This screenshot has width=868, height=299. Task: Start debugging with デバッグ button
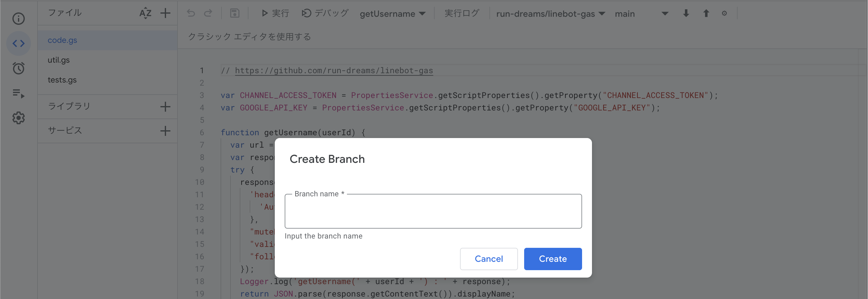pos(325,13)
